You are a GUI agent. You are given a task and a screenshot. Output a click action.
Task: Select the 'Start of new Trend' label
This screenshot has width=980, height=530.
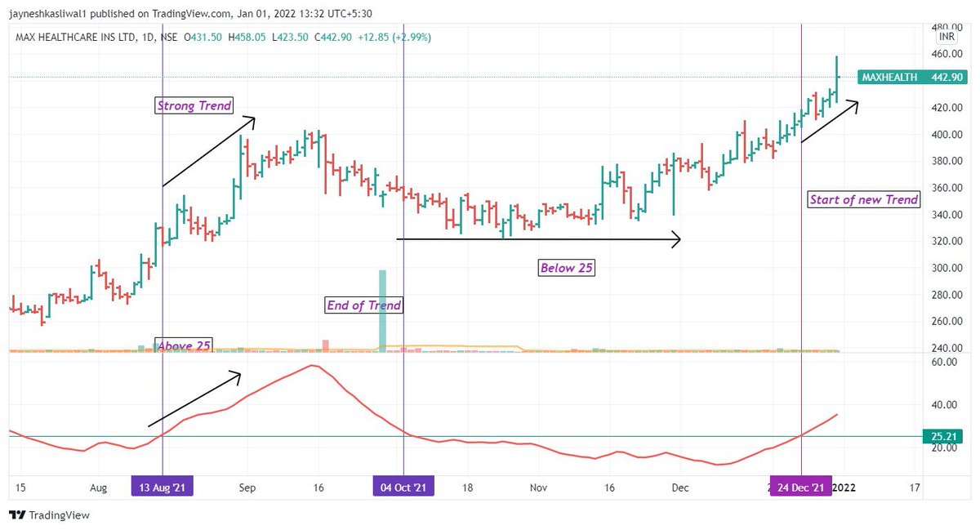[864, 199]
